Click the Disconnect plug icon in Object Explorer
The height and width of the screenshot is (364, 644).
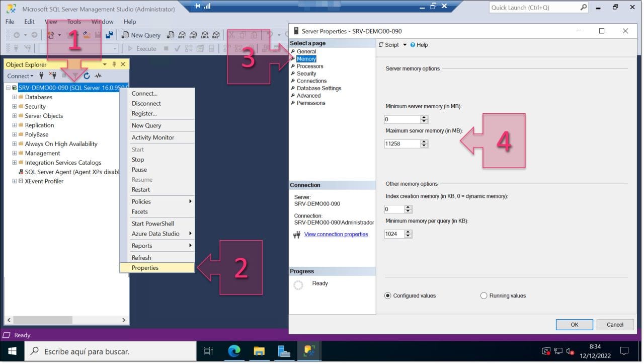click(52, 76)
